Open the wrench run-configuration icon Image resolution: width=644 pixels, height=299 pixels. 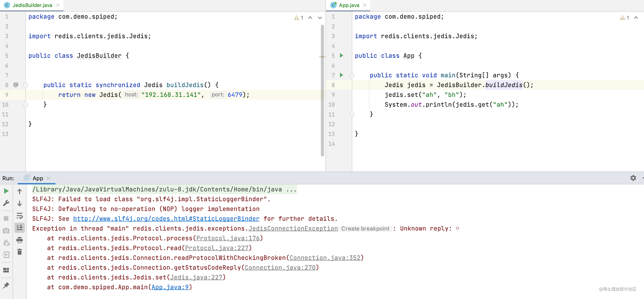6,203
